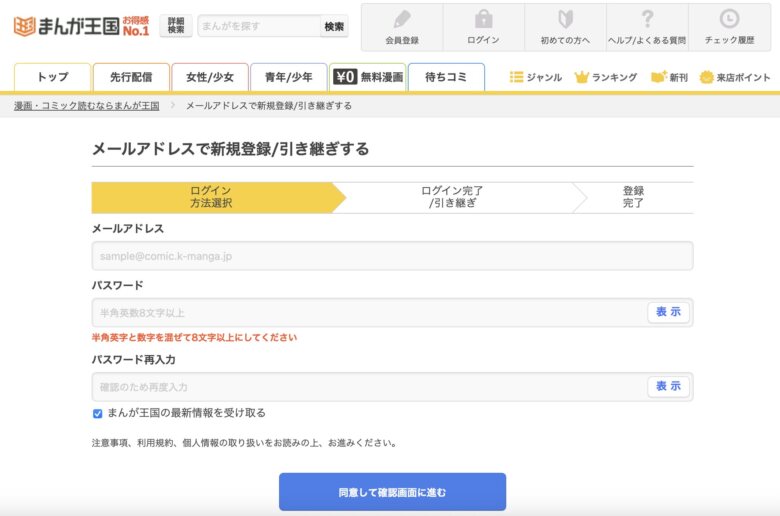Screen dimensions: 780x516
Task: Open ランキング crown icon
Action: (x=582, y=77)
